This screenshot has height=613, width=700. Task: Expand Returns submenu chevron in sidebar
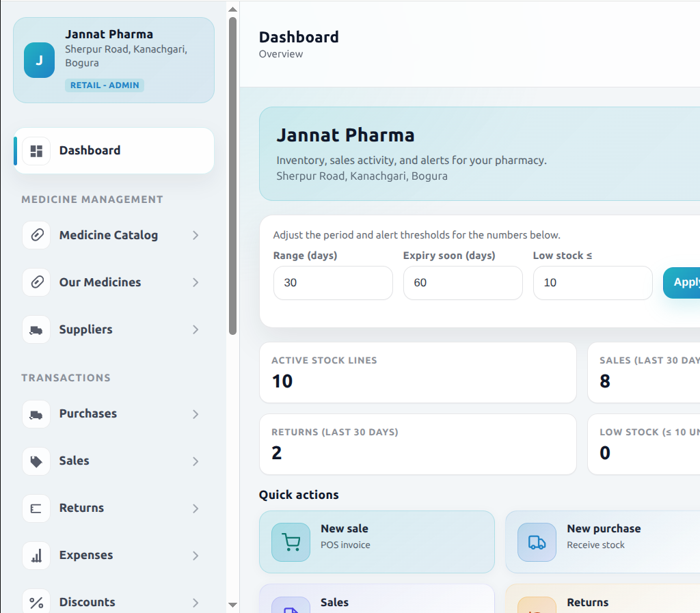click(196, 508)
